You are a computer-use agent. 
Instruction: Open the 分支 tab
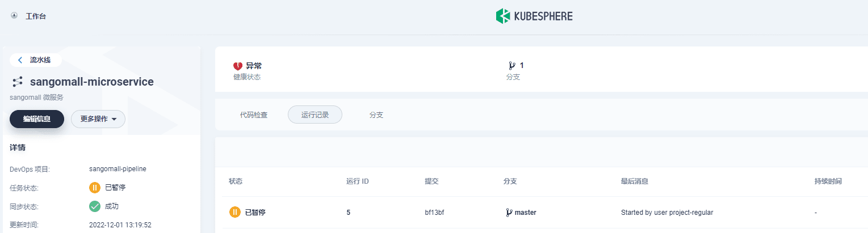376,115
